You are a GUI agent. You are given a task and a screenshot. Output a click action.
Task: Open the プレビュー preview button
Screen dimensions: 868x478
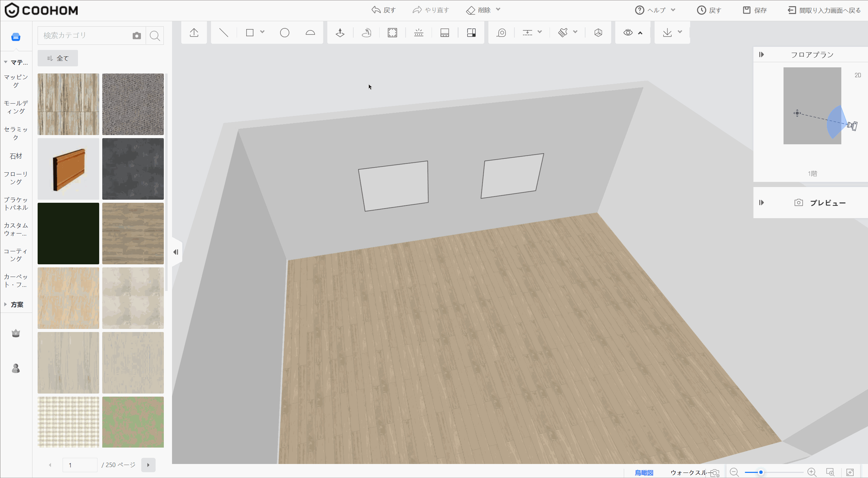coord(819,203)
